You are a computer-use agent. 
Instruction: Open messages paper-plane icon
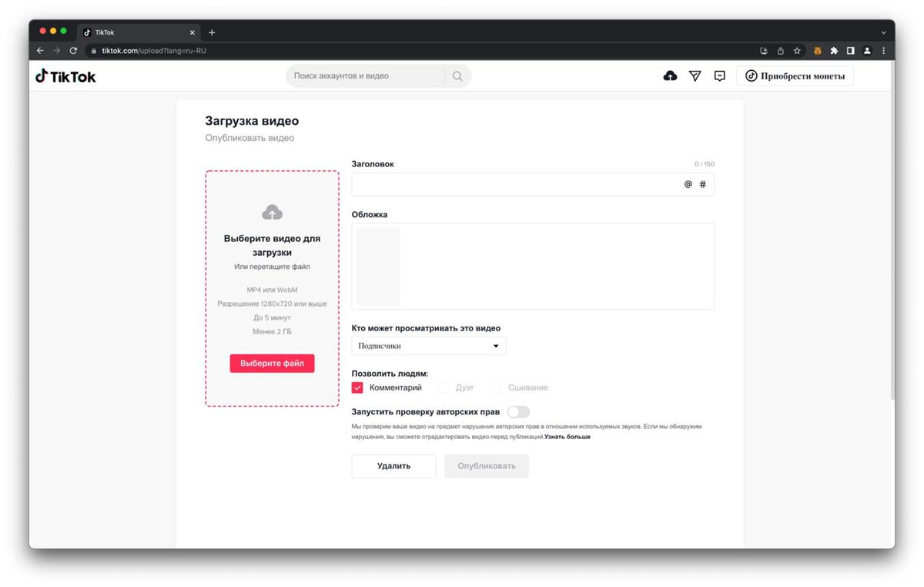[695, 75]
